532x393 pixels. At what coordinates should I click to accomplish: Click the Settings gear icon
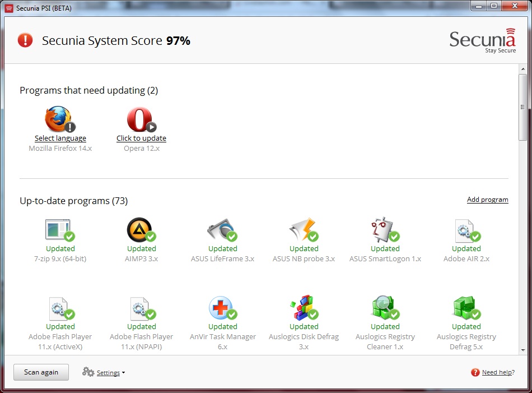88,372
